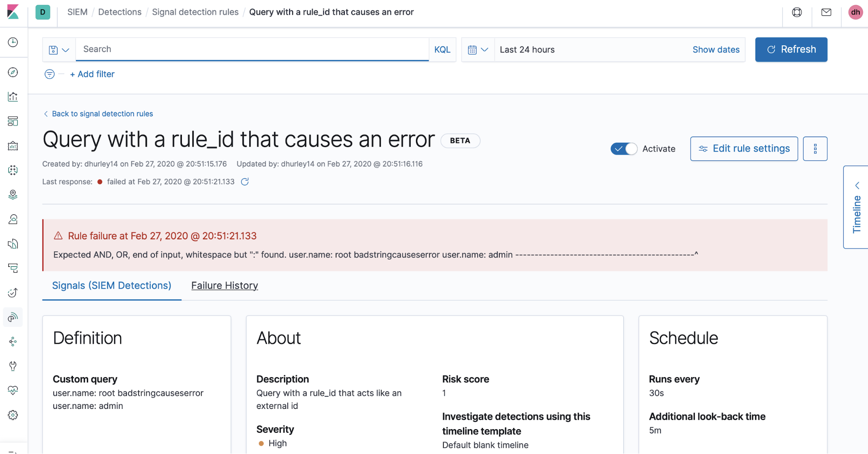Click the "Rule failure at Feb 27, 2020 @ 20:51:21.133" title
Image resolution: width=868 pixels, height=454 pixels.
point(162,236)
